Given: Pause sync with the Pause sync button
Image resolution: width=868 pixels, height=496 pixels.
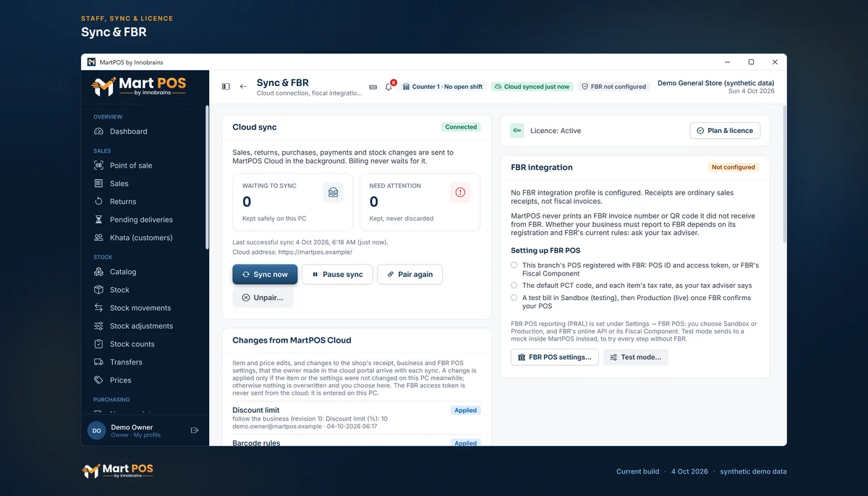Looking at the screenshot, I should (x=337, y=275).
